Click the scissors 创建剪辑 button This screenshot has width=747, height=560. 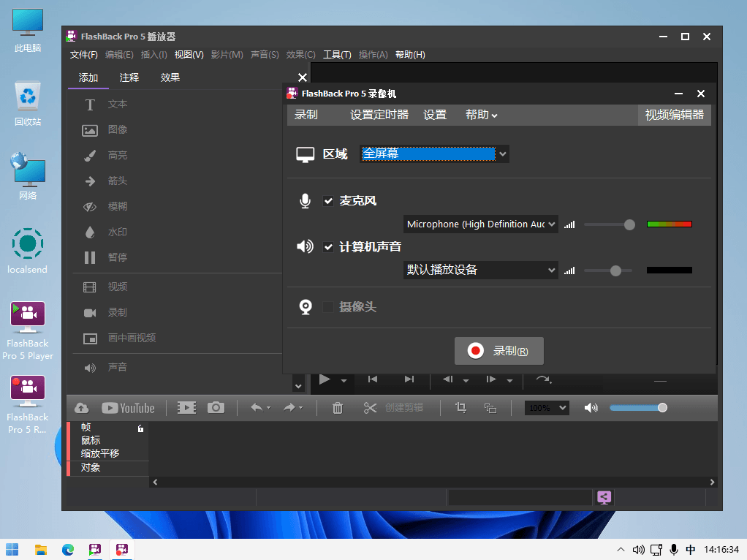click(x=393, y=408)
